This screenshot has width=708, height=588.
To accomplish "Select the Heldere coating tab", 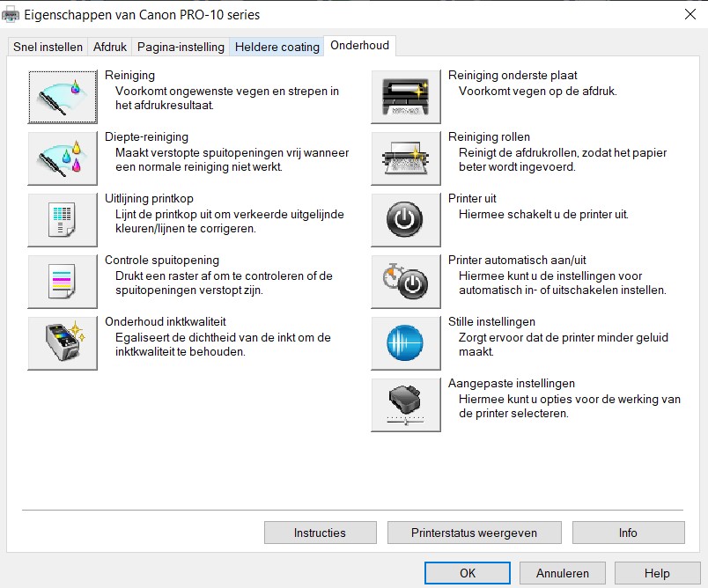I will tap(277, 47).
